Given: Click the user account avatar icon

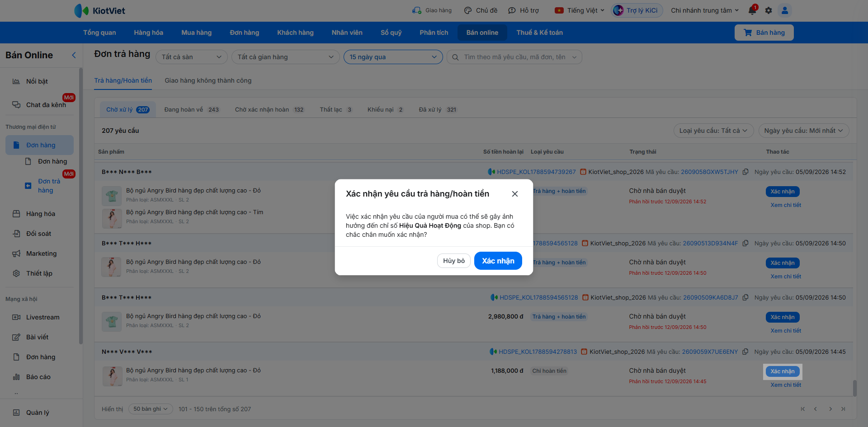Looking at the screenshot, I should 785,10.
